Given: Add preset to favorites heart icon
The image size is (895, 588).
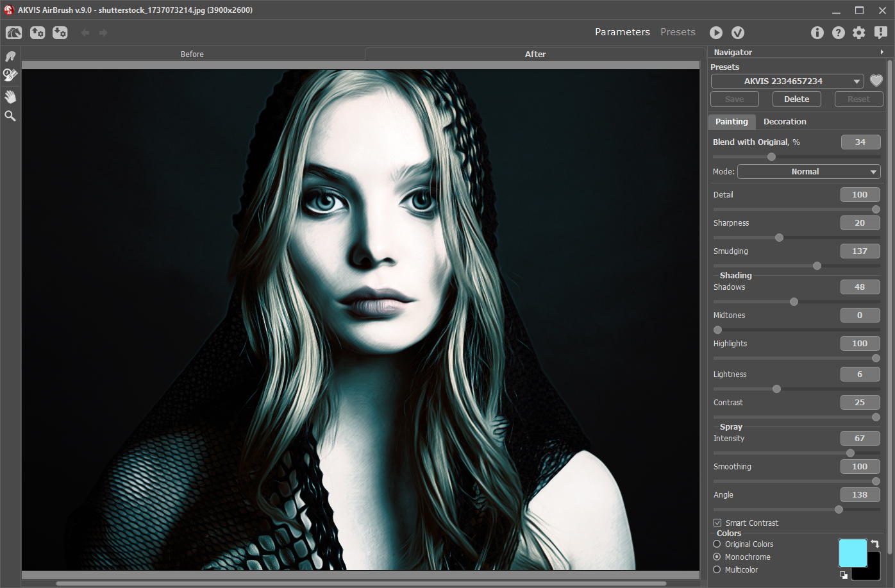Looking at the screenshot, I should click(x=876, y=81).
